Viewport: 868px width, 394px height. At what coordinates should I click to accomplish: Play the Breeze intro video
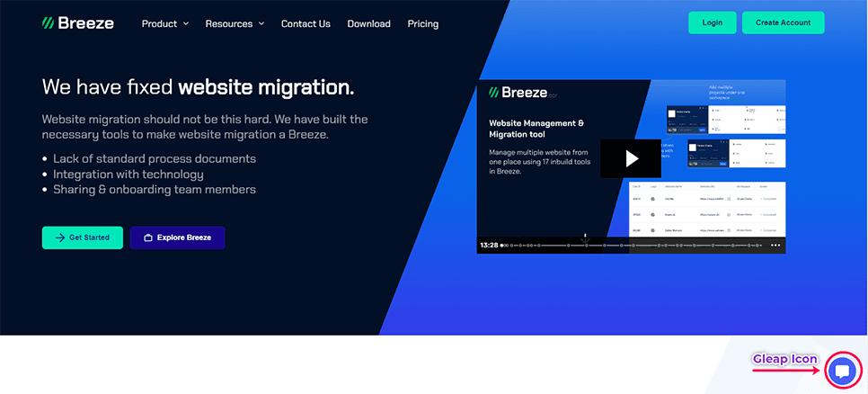(631, 159)
